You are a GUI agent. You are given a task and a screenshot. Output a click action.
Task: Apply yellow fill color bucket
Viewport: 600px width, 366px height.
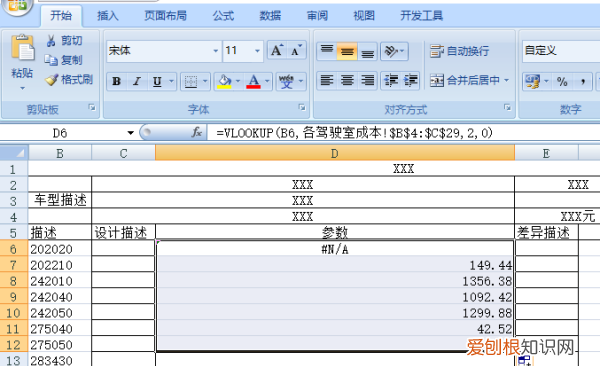point(224,81)
